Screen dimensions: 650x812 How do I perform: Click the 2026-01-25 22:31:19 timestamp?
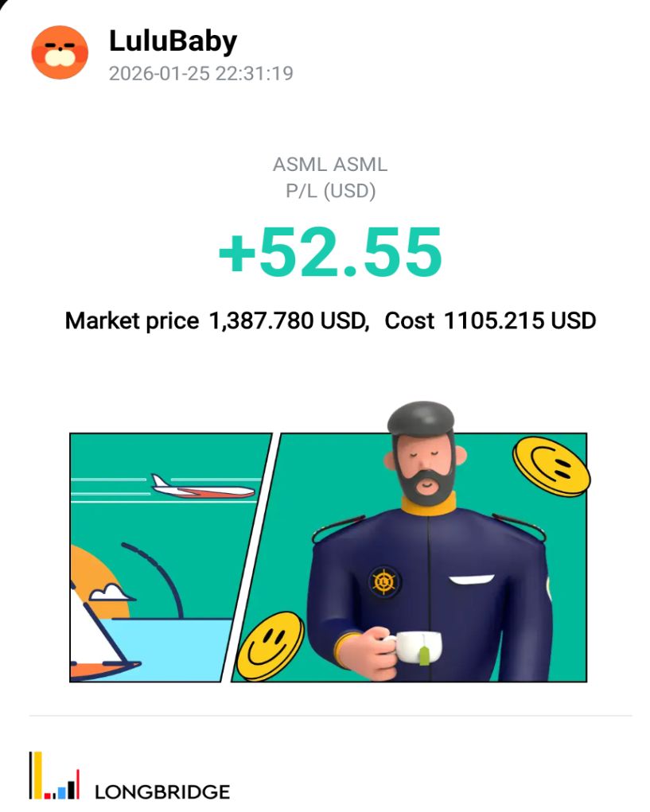click(200, 74)
